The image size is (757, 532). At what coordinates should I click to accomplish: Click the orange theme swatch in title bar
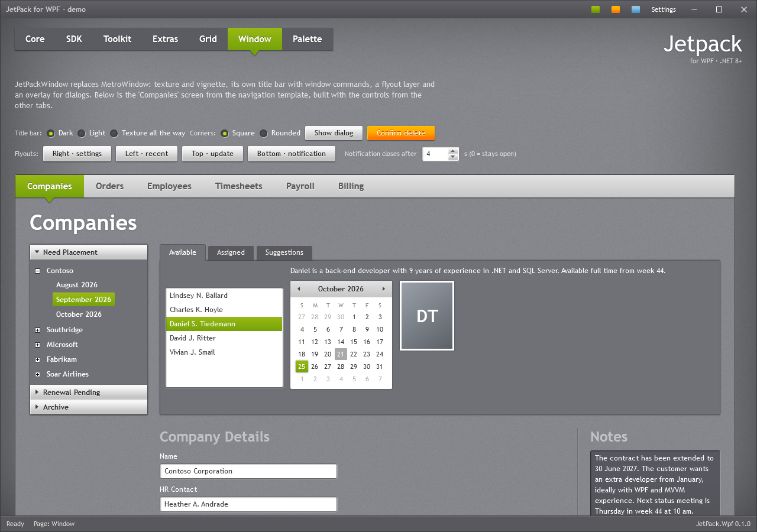[x=616, y=9]
